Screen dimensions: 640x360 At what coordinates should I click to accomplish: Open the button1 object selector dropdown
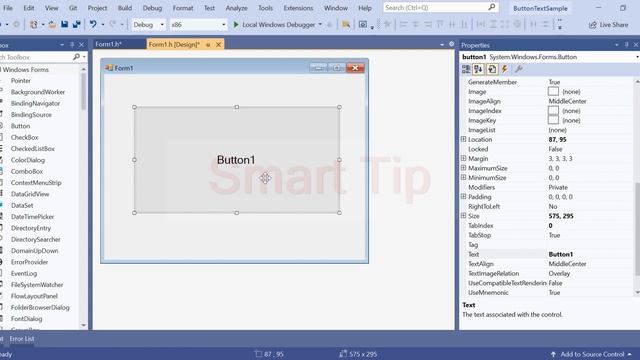click(x=637, y=57)
